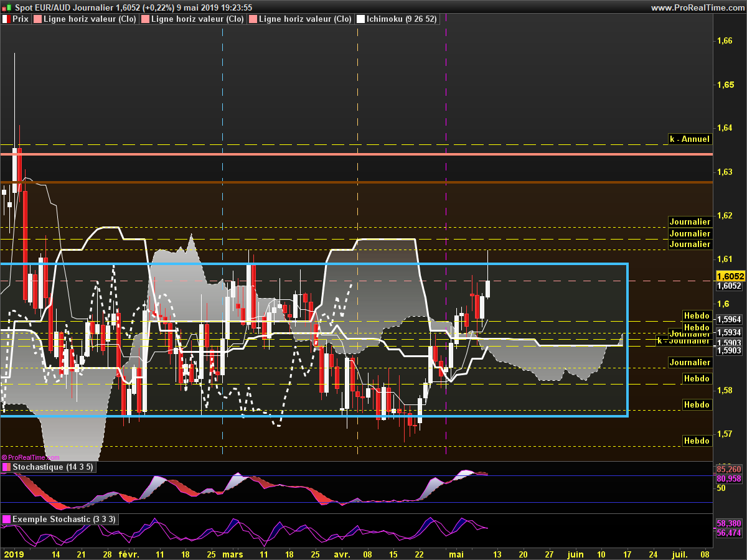Click the 80,958 stochastic value tag
Screen dimensions: 747x560
pyautogui.click(x=729, y=479)
